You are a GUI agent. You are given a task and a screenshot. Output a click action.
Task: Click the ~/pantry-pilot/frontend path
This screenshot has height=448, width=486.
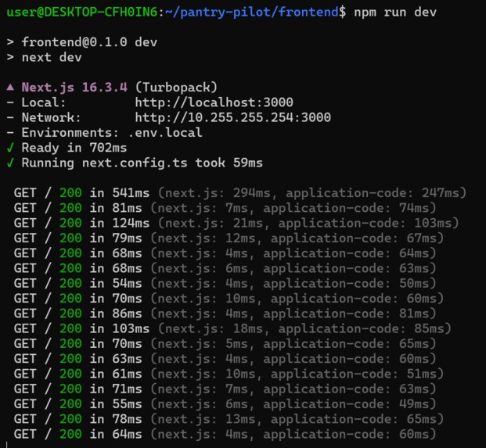(x=252, y=13)
